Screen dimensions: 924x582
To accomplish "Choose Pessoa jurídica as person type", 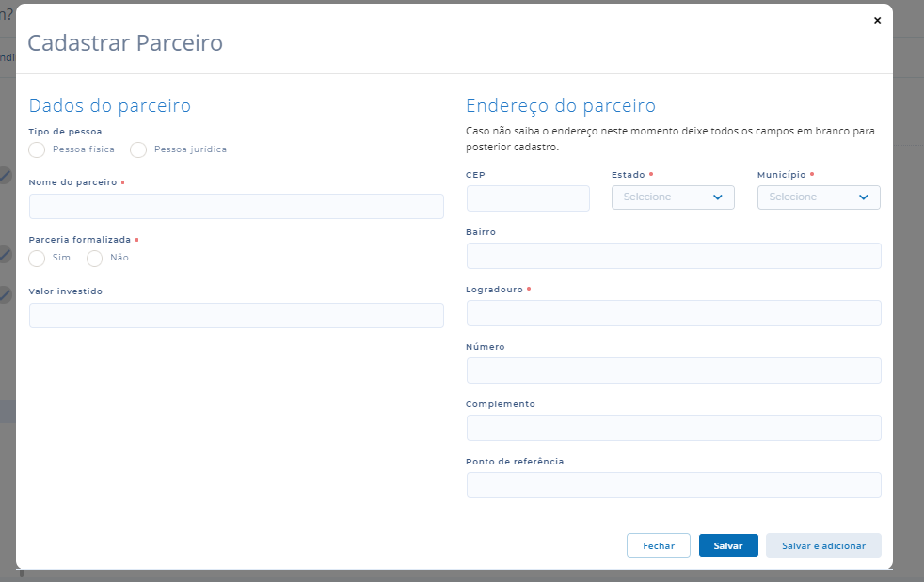I will pos(138,149).
